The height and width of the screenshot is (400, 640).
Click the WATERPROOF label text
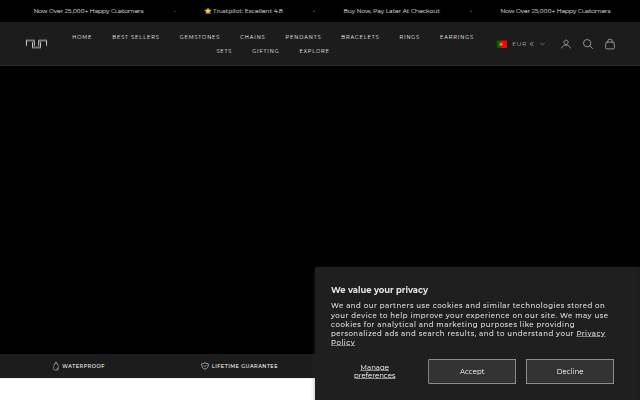pyautogui.click(x=83, y=366)
